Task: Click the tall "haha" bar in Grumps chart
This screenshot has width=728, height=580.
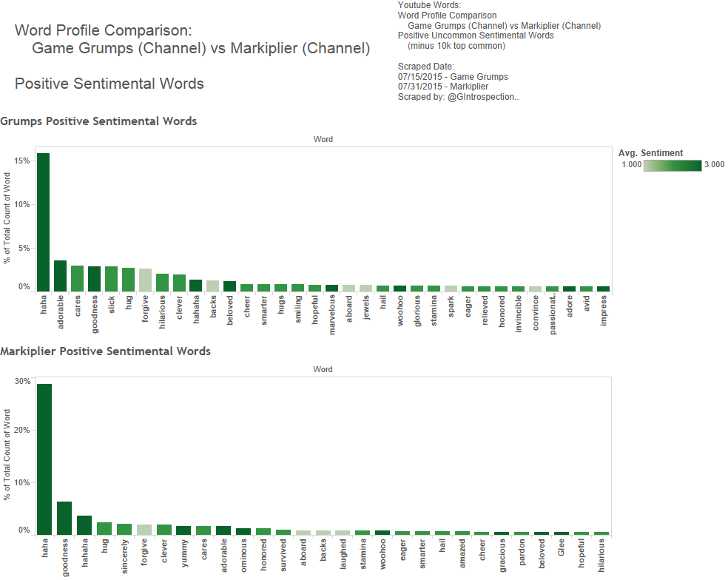Action: tap(43, 222)
